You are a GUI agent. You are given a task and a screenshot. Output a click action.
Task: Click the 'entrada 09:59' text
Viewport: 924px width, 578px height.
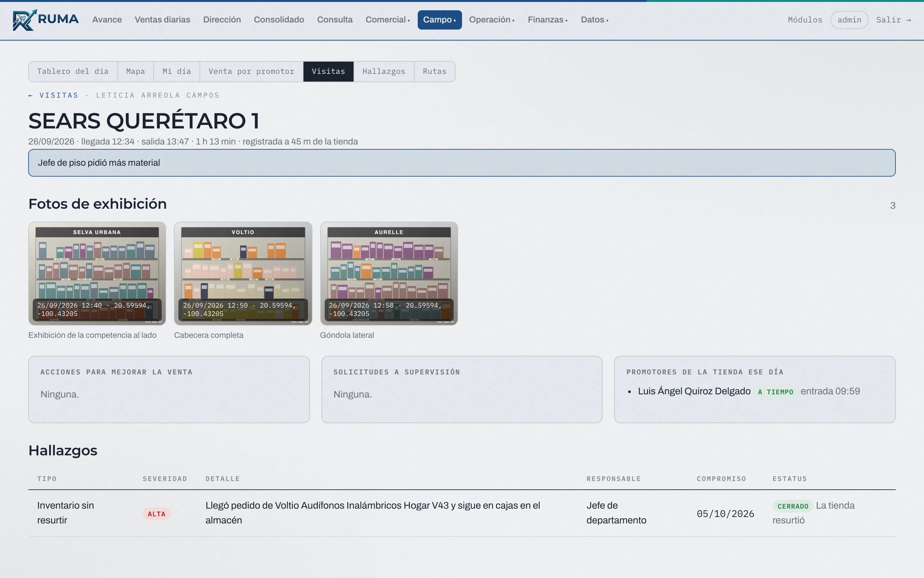click(x=830, y=391)
